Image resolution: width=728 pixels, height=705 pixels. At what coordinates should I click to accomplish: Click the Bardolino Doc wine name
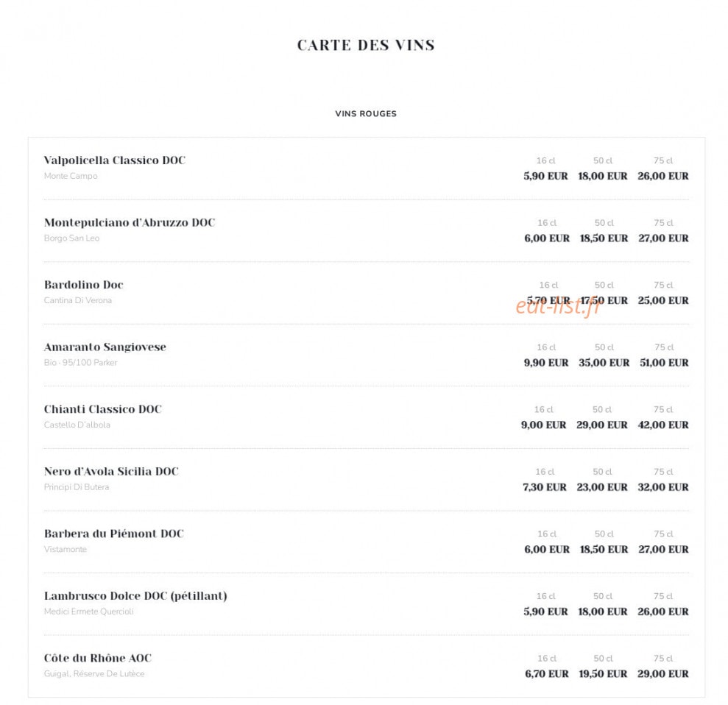click(x=84, y=285)
